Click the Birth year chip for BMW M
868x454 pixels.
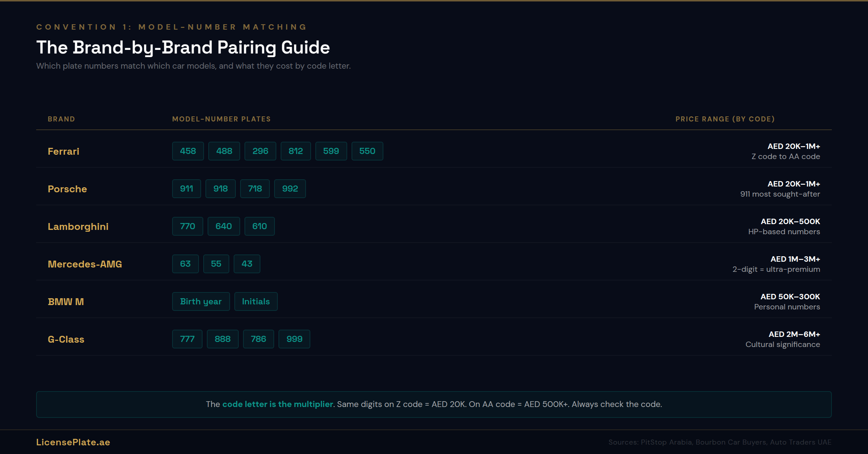[x=201, y=301]
